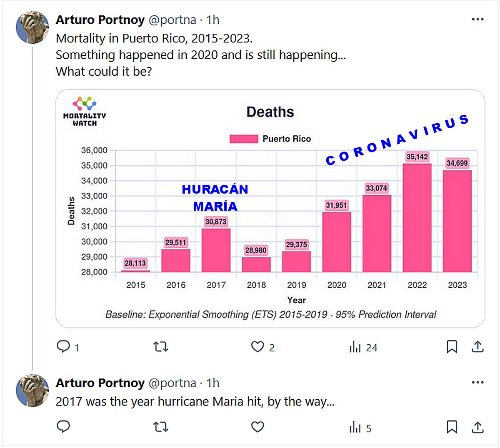Screen dimensions: 500x448
Task: Bookmark the hurricane Maria tweet
Action: [x=452, y=427]
